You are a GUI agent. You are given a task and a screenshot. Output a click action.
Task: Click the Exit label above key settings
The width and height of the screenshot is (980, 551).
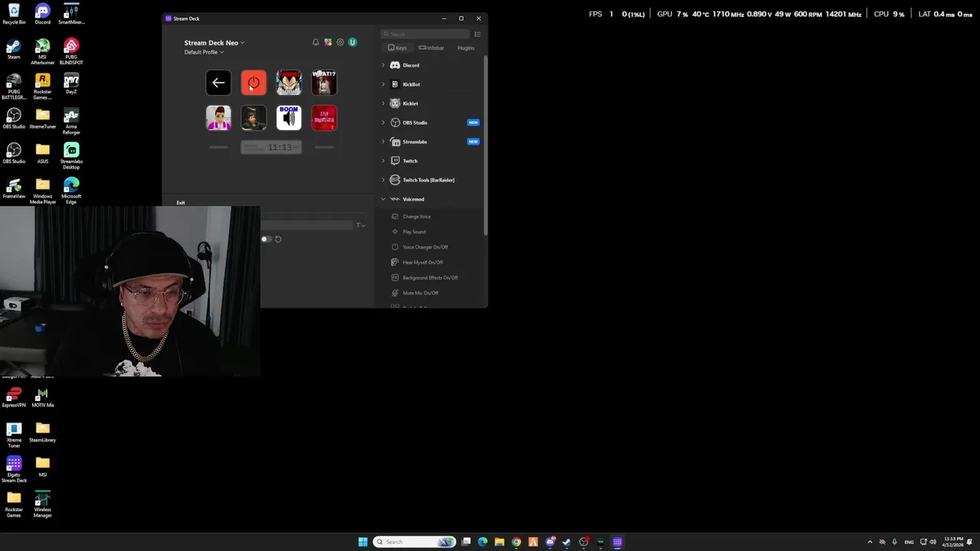click(x=181, y=203)
